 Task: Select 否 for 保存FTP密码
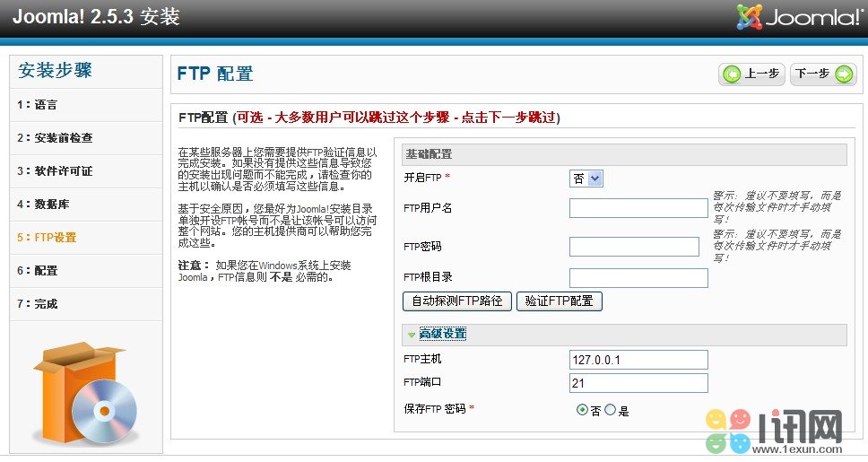[x=583, y=410]
